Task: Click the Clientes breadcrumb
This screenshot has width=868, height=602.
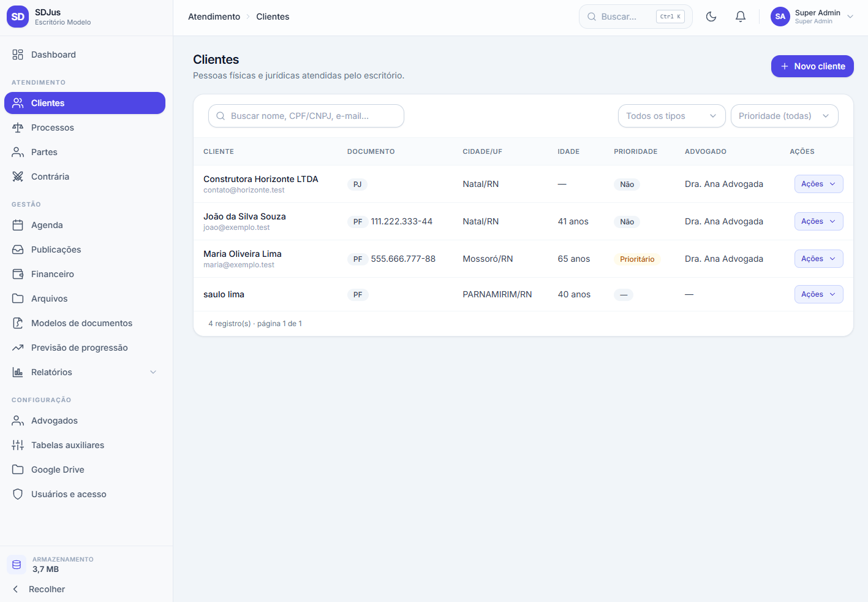Action: pos(273,17)
